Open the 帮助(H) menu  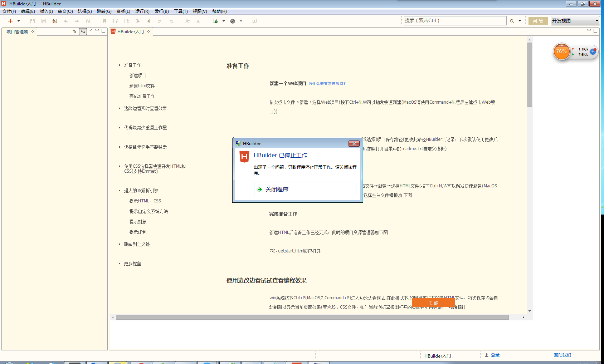tap(219, 11)
